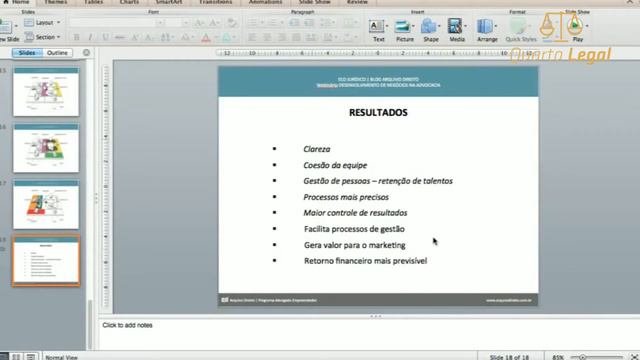
Task: Open the Play dropdown arrow
Action: coord(587,26)
